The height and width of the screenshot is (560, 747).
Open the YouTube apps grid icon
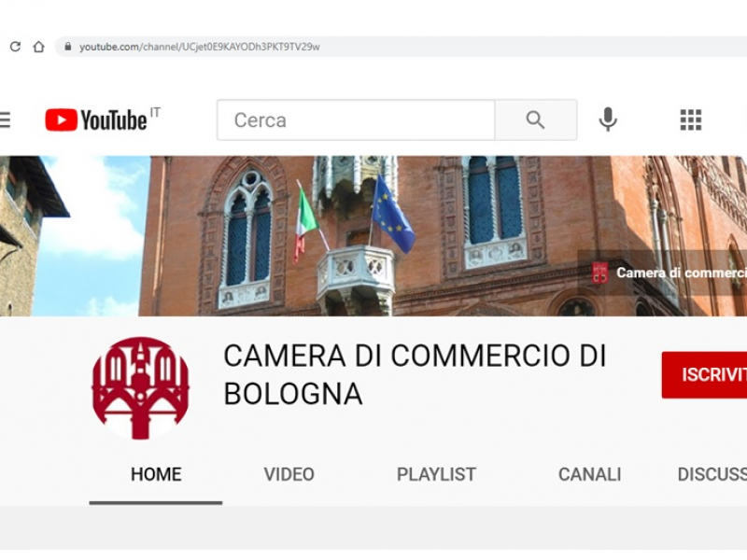pyautogui.click(x=690, y=119)
